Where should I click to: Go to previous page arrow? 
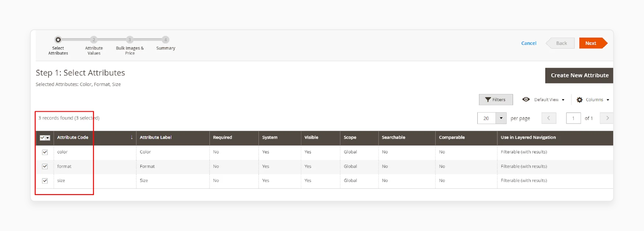[549, 118]
